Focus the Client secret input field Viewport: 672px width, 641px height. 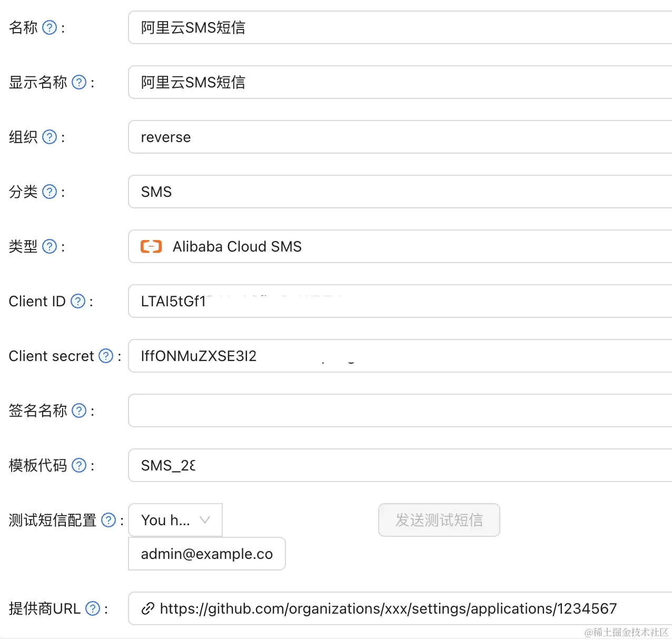400,356
